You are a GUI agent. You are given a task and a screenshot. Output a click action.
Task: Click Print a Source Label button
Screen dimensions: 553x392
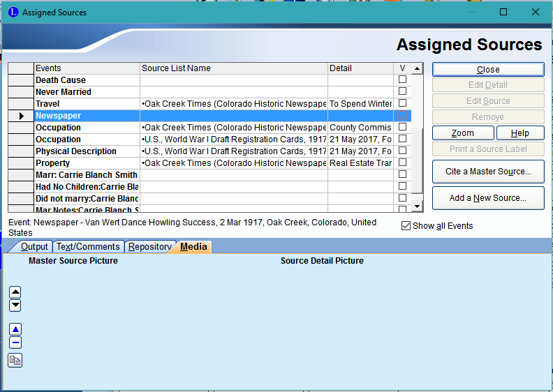tap(488, 149)
